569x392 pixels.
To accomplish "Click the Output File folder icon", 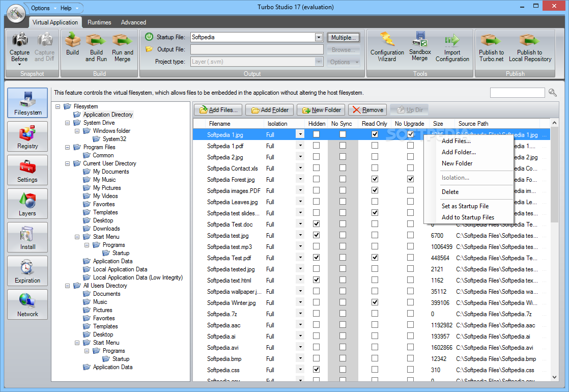I will coord(149,49).
